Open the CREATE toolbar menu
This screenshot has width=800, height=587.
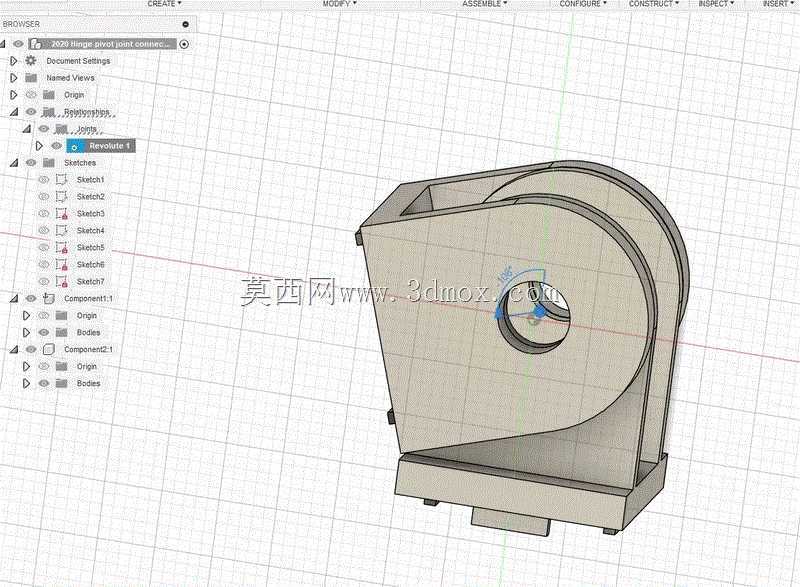[164, 4]
